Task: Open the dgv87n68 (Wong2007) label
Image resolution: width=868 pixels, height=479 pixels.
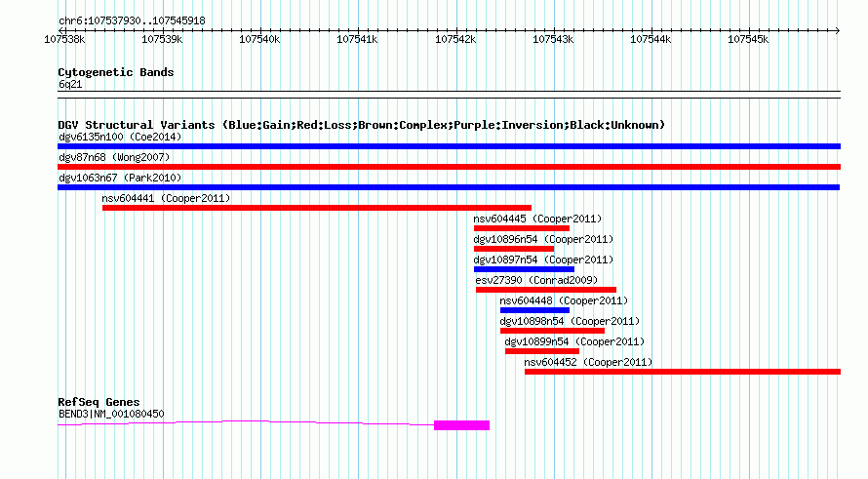Action: tap(114, 157)
